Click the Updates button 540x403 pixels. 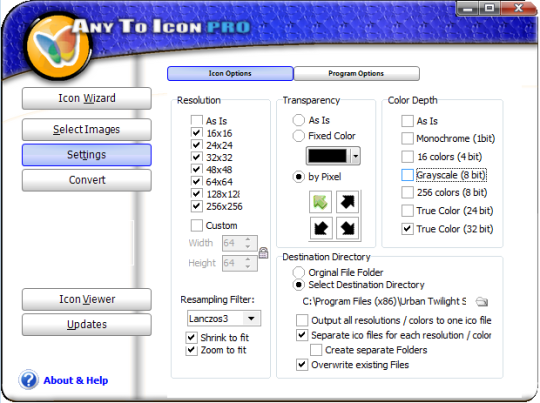87,324
